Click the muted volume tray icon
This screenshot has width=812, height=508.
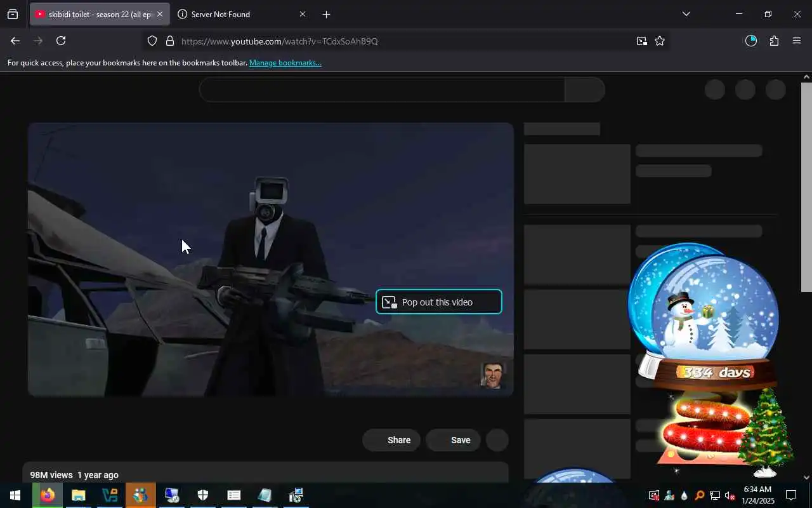coord(730,495)
